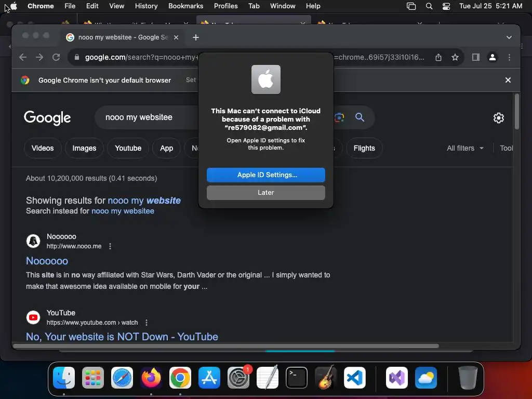The image size is (532, 399).
Task: Filter results by Videos
Action: (43, 148)
